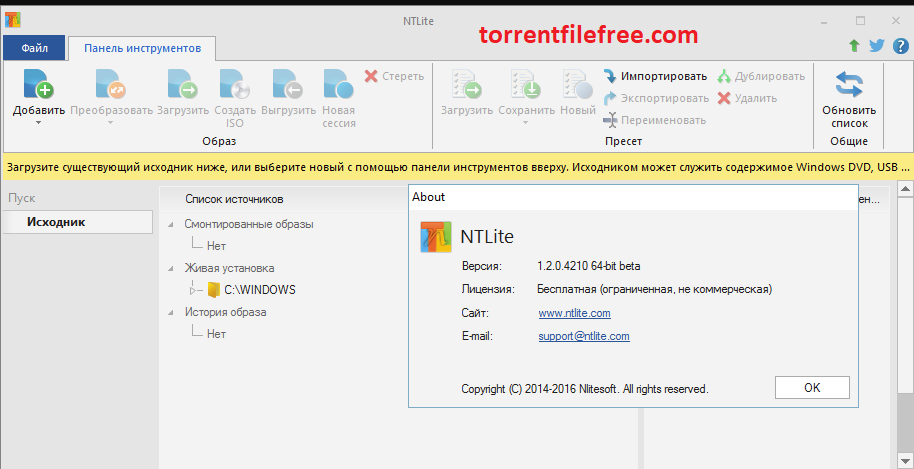The image size is (914, 469).
Task: Click the Список источников column header
Action: click(234, 199)
